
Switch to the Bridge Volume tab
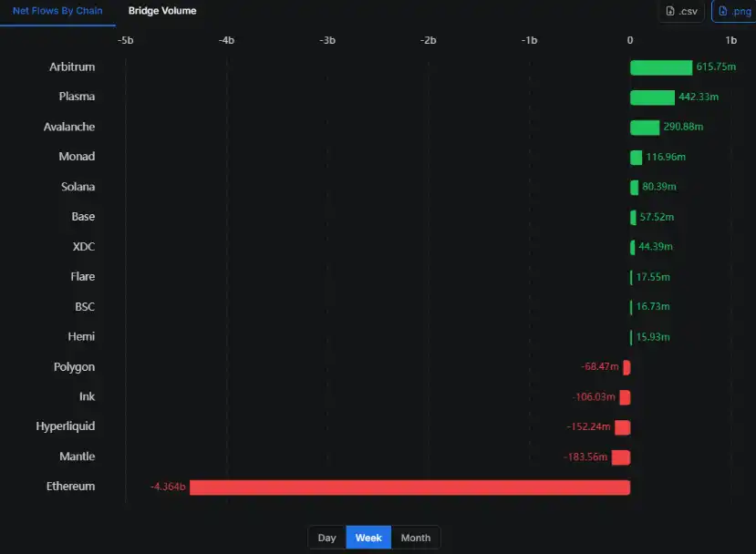pyautogui.click(x=161, y=11)
